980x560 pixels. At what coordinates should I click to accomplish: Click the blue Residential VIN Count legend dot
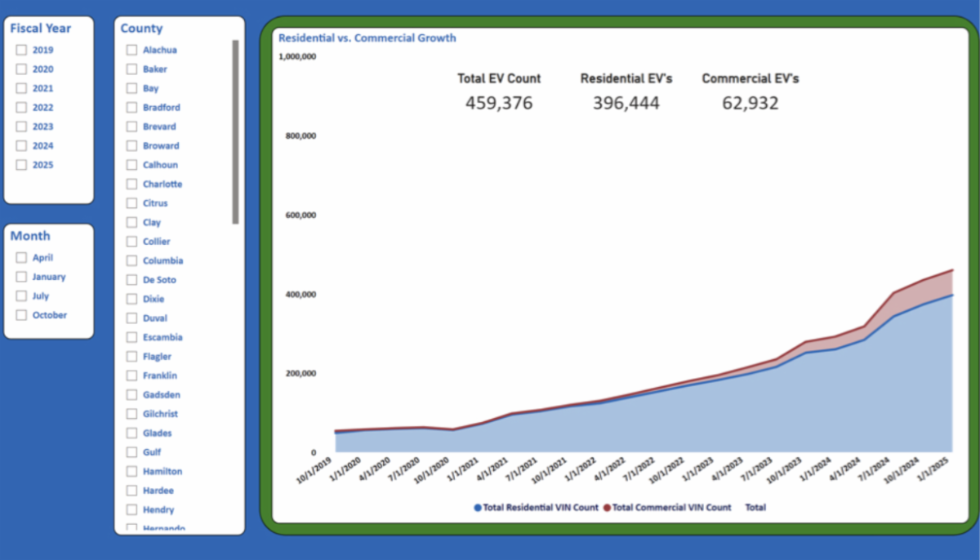[x=478, y=508]
